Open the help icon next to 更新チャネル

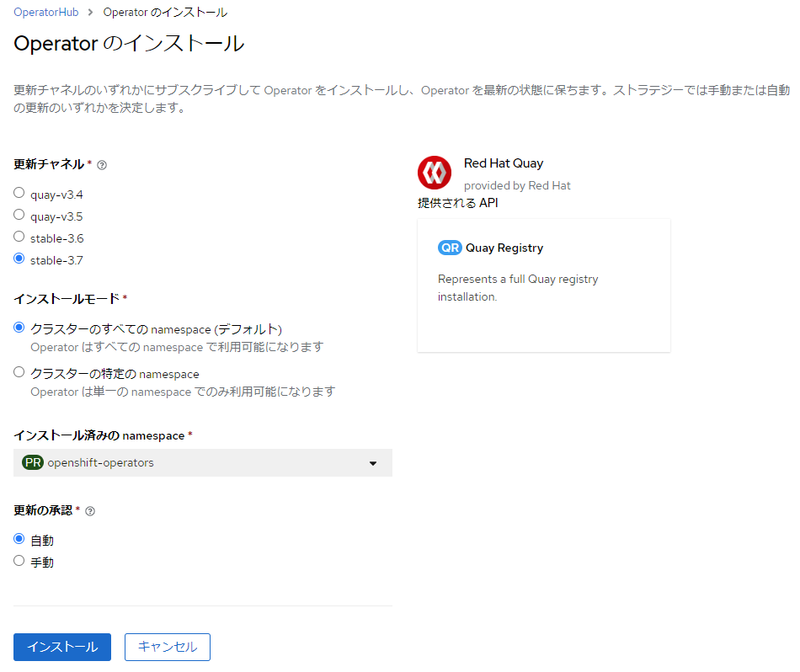tap(102, 165)
